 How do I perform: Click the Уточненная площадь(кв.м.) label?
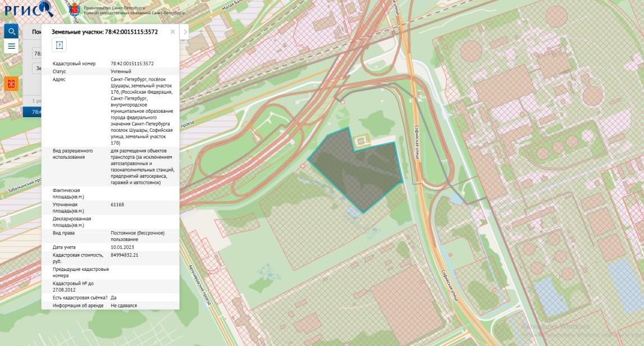click(68, 207)
